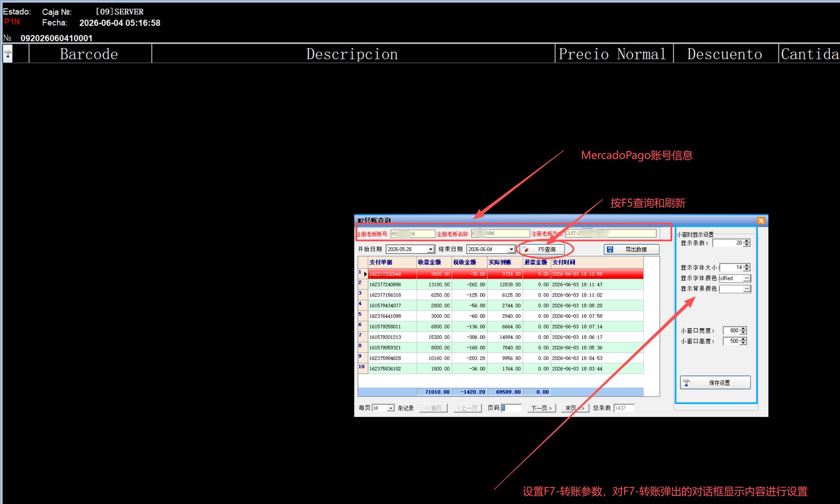Image resolution: width=840 pixels, height=504 pixels.
Task: Select the Descripcion column header
Action: coord(353,54)
